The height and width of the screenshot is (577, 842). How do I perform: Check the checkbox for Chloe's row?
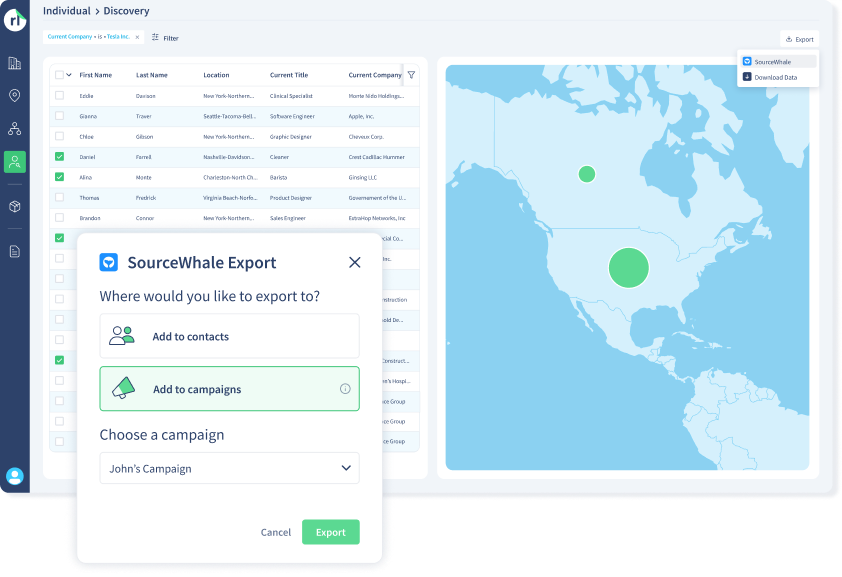click(x=60, y=136)
